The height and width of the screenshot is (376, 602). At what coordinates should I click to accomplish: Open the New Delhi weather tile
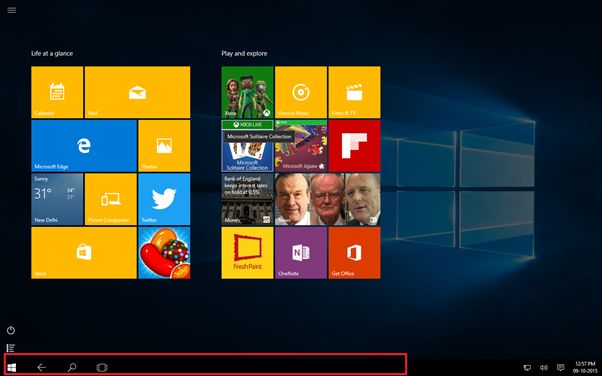(57, 199)
